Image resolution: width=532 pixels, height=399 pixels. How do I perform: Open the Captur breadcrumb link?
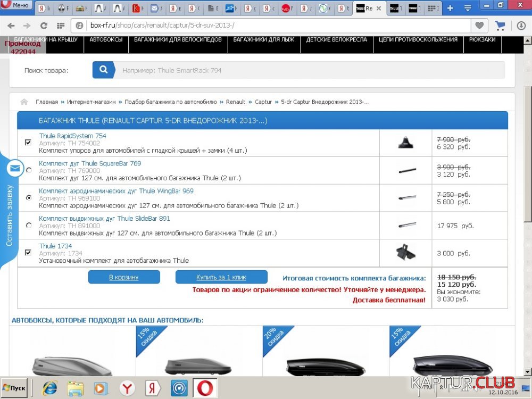[263, 102]
